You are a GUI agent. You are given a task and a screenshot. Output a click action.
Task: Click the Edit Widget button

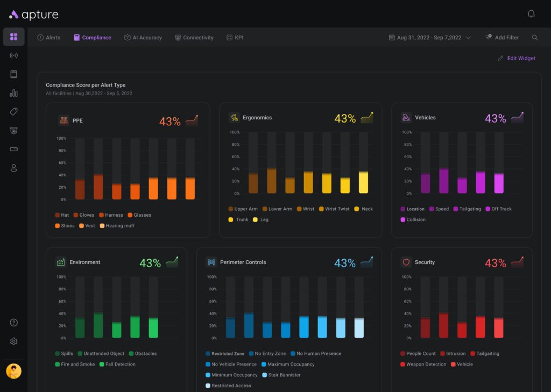[517, 58]
